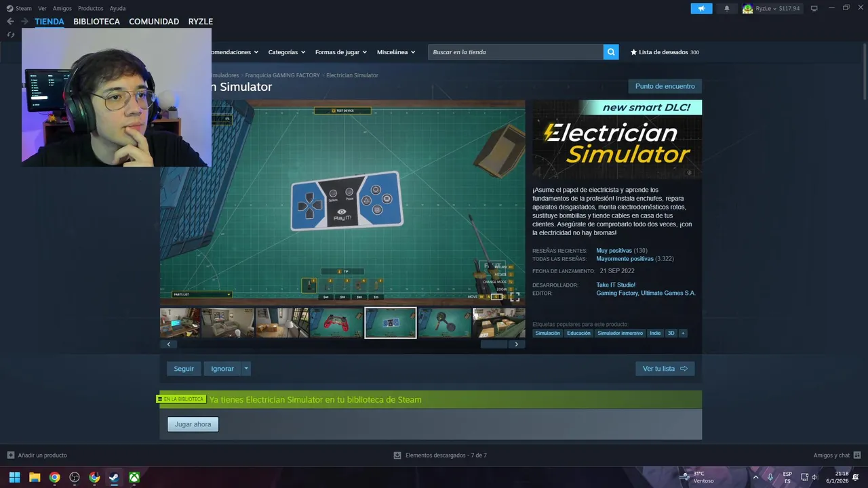868x488 pixels.
Task: Open Punto de encuentro community hub
Action: tap(665, 86)
